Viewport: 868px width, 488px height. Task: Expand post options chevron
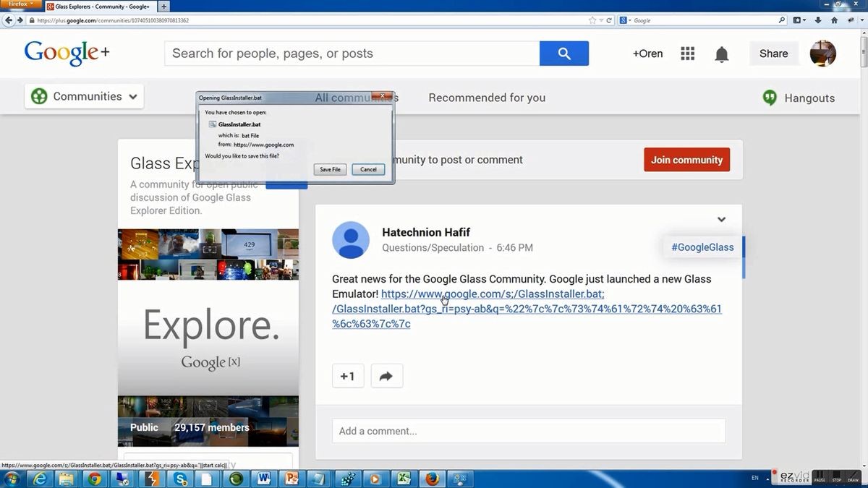[x=721, y=220]
